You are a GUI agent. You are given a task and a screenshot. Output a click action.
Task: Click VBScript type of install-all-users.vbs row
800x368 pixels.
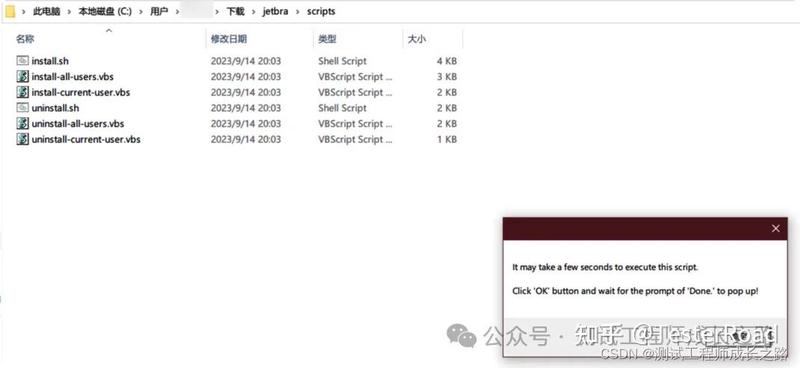tap(355, 77)
